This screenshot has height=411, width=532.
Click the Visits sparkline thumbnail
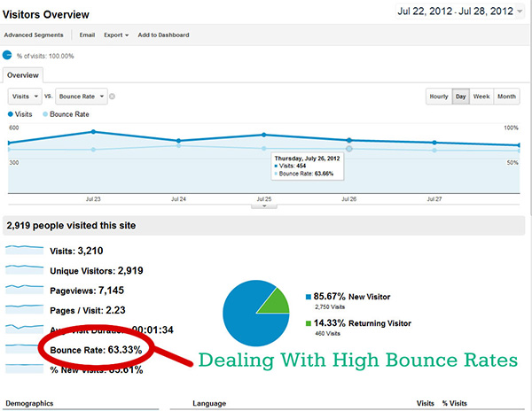pyautogui.click(x=23, y=251)
